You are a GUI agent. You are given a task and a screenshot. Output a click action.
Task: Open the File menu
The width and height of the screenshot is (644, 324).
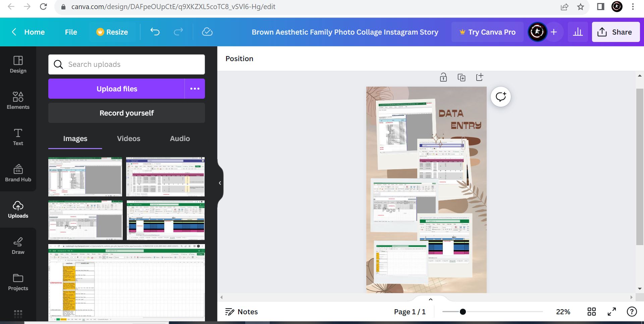(x=71, y=32)
